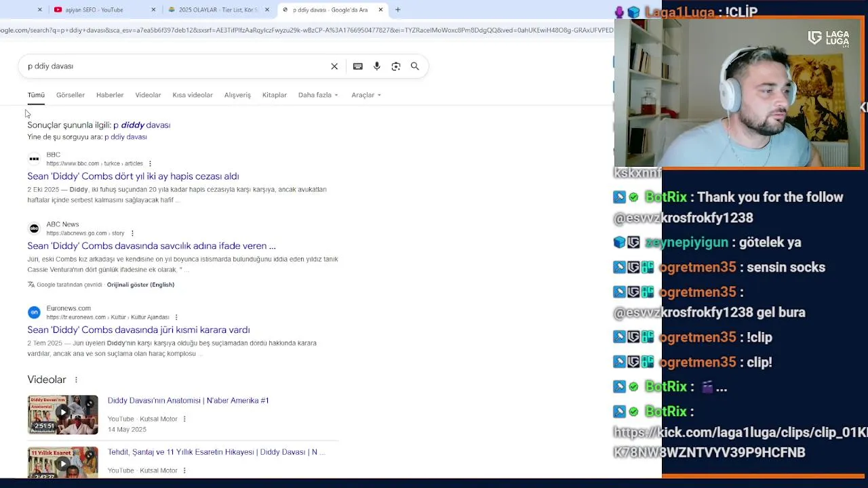Viewport: 868px width, 488px height.
Task: Play the 'Diddy Davası'nın Anatomisi' video thumbnail
Action: (63, 415)
